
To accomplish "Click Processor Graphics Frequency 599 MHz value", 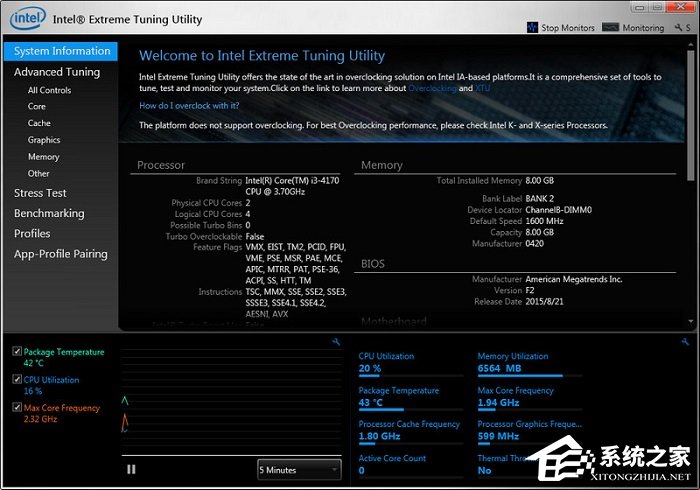I will tap(498, 436).
